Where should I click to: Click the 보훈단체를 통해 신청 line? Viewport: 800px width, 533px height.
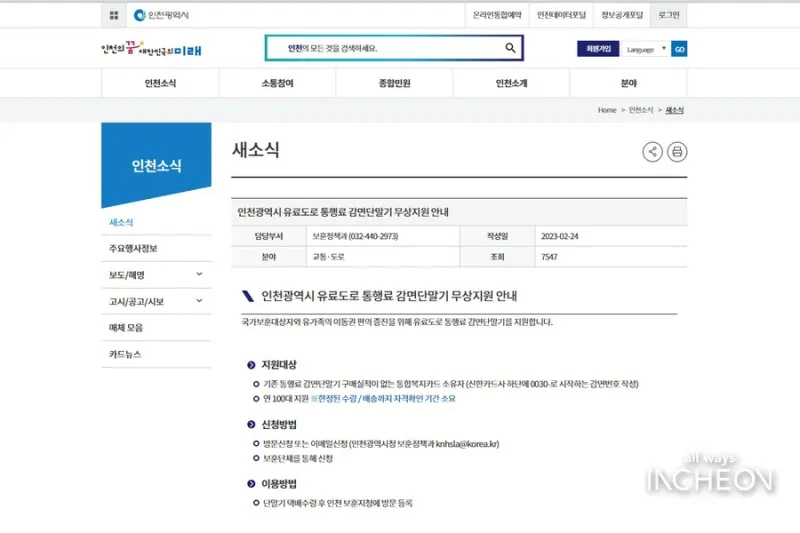click(x=298, y=458)
